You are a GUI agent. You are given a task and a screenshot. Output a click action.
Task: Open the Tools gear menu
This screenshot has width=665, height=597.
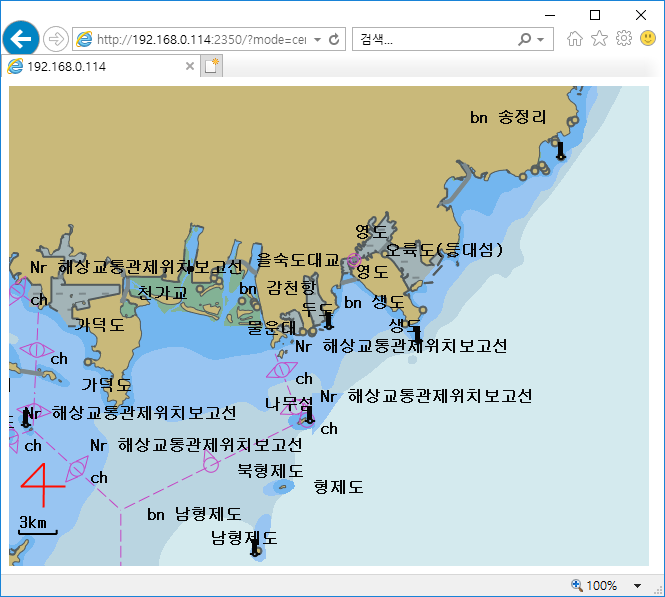(x=623, y=39)
